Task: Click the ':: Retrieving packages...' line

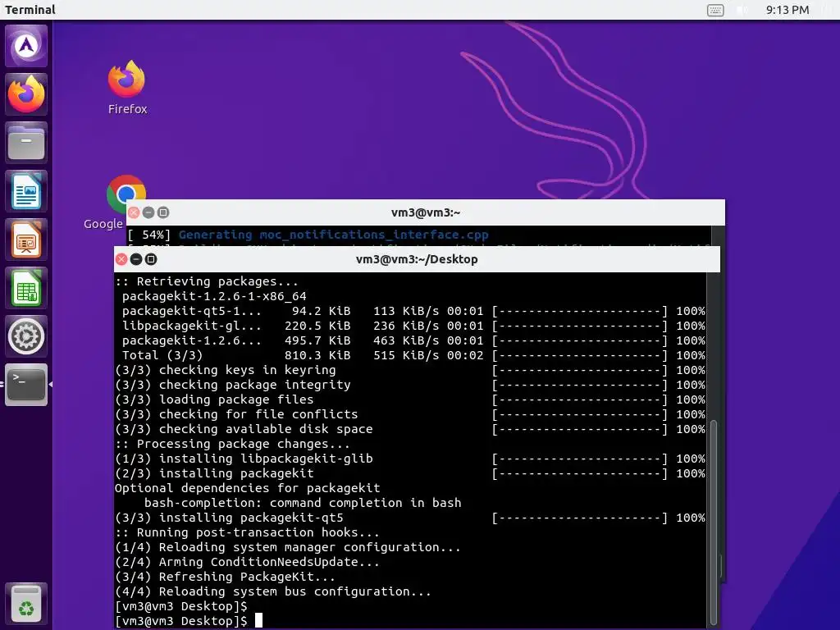Action: coord(206,281)
